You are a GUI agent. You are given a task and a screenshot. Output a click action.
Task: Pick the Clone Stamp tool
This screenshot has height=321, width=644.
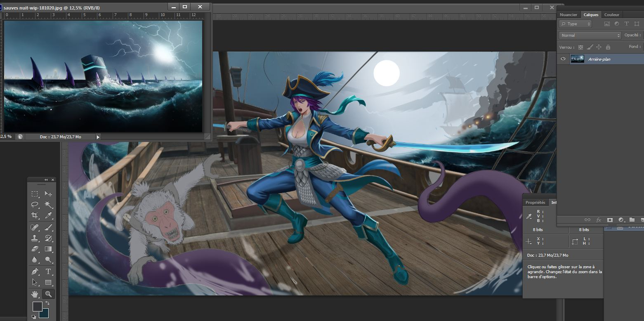click(35, 238)
